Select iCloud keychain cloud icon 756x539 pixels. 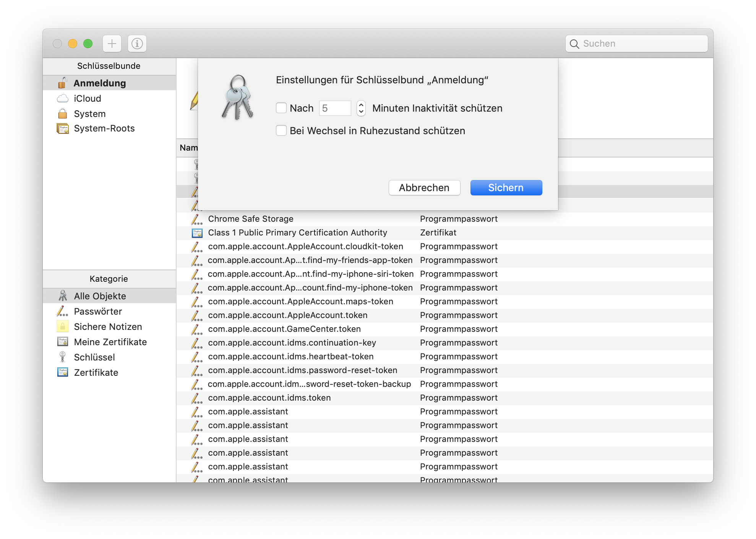63,99
